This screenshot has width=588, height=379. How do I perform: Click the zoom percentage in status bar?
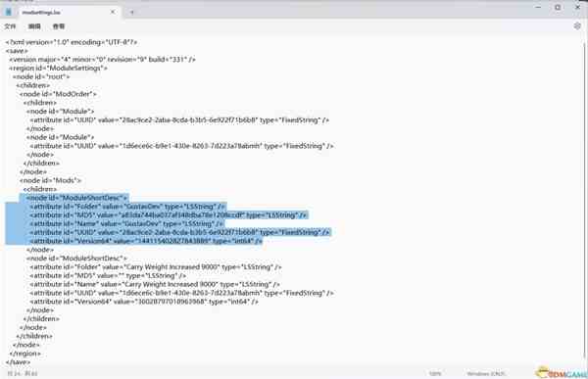point(435,373)
